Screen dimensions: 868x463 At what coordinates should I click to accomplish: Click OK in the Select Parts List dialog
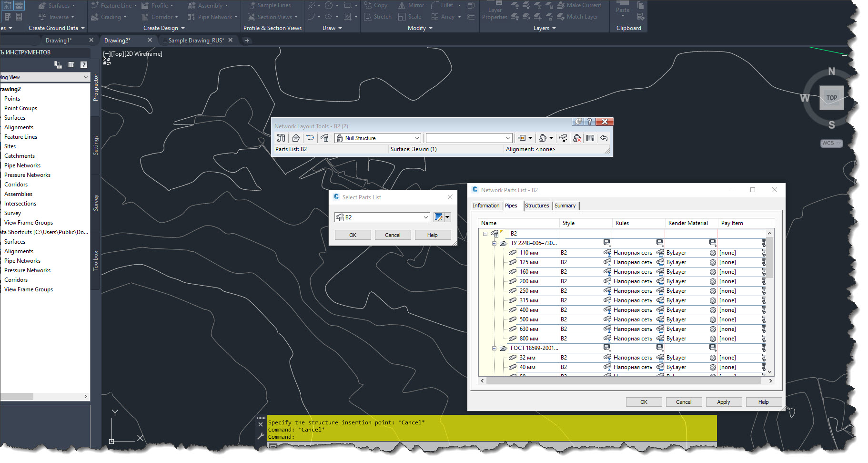353,235
